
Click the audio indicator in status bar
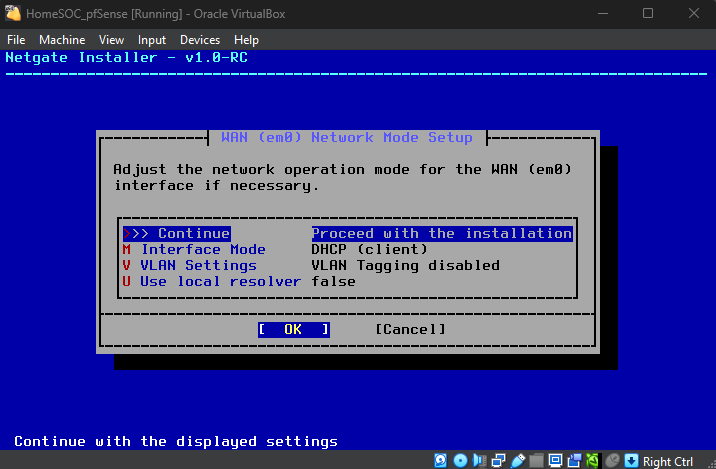pyautogui.click(x=479, y=461)
